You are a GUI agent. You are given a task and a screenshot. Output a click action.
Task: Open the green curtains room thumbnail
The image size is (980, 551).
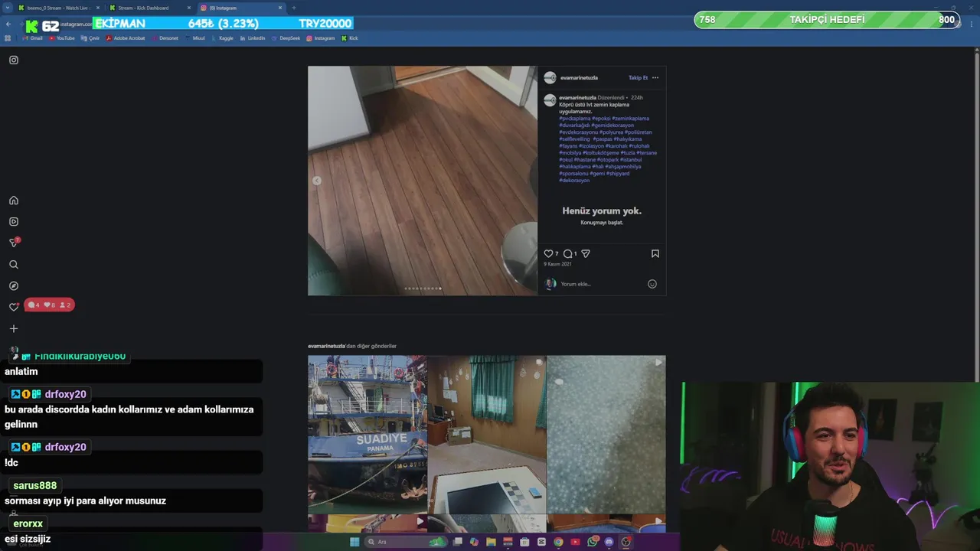pos(487,434)
